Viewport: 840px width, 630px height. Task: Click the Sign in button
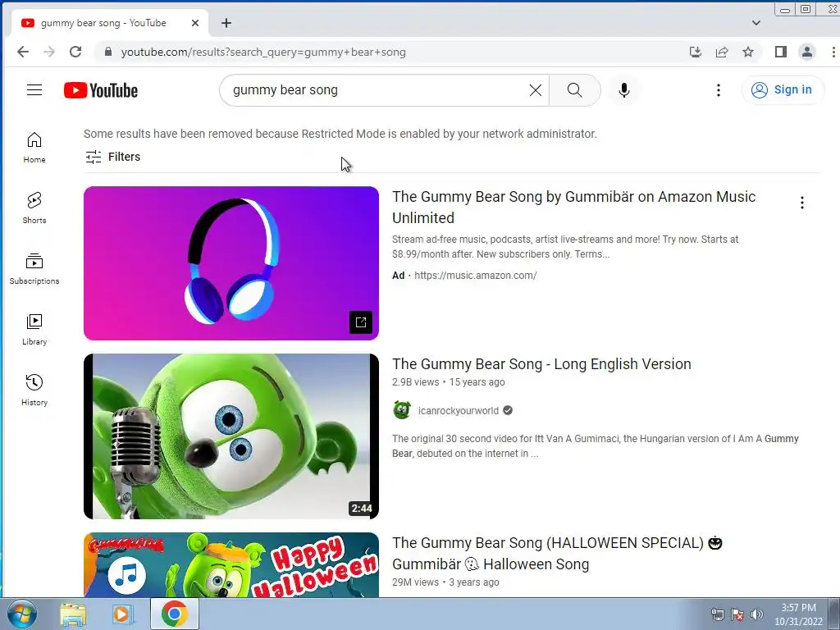point(783,89)
